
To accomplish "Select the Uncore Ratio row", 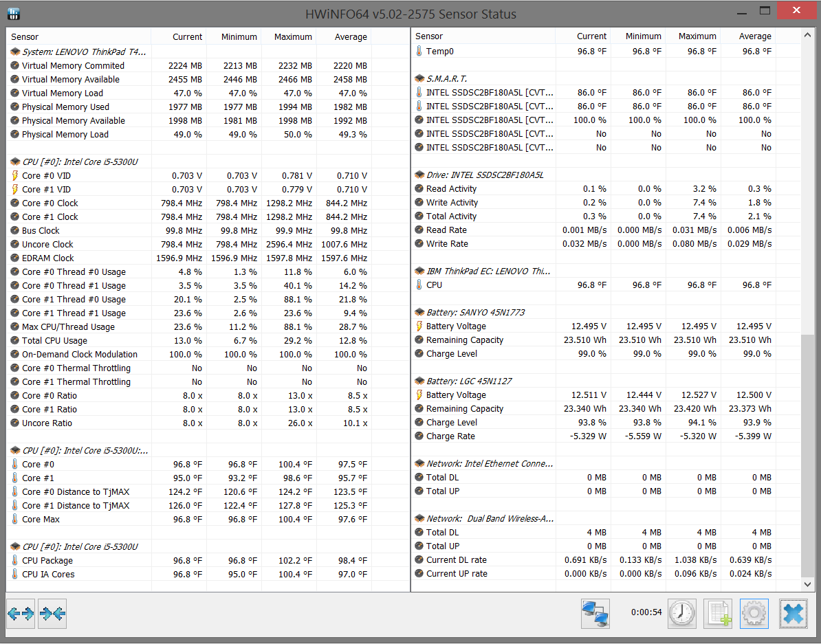I will click(208, 423).
